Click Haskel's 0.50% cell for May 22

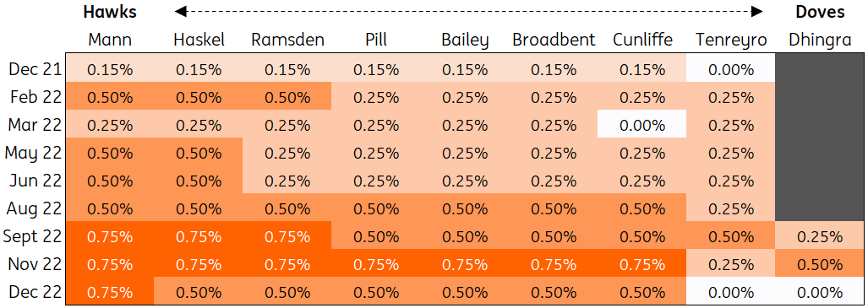pos(198,152)
